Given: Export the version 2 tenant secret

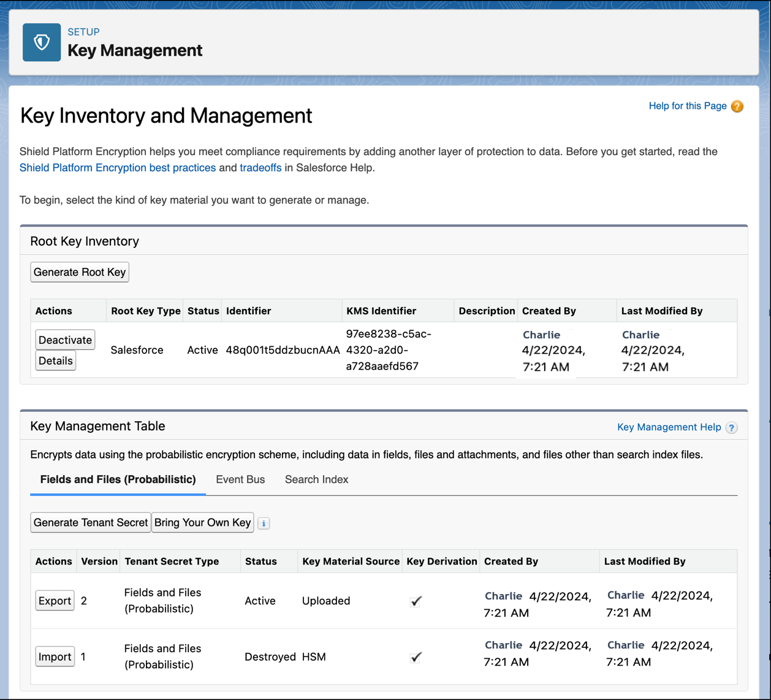Looking at the screenshot, I should (x=55, y=601).
